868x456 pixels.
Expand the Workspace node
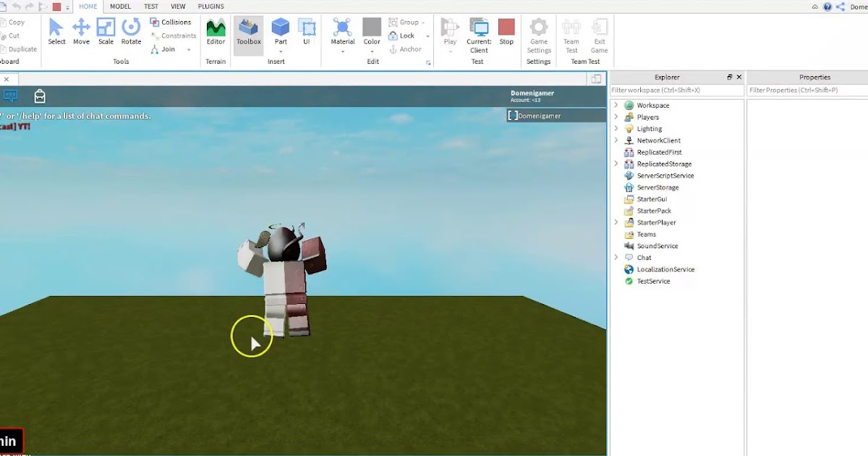coord(616,106)
